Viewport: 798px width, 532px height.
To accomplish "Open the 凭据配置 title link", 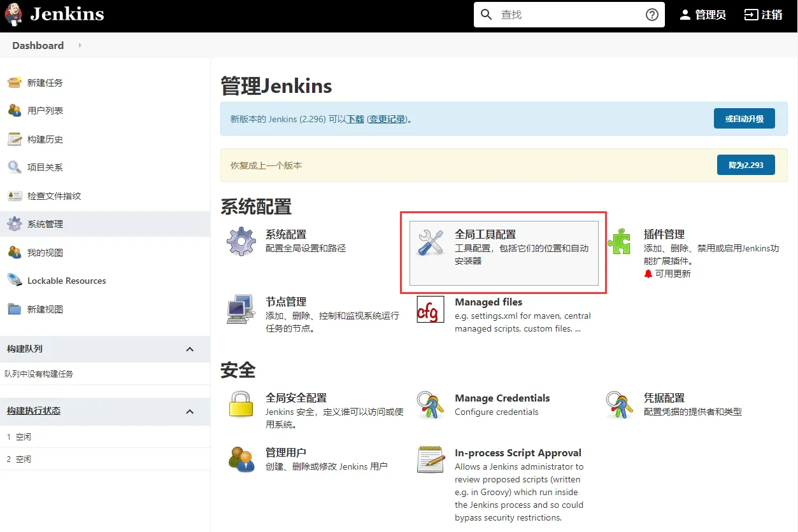I will (x=664, y=398).
